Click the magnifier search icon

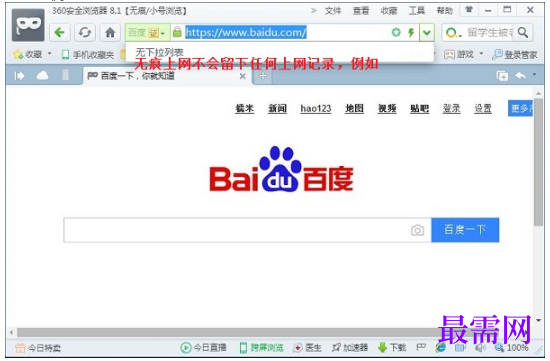523,33
